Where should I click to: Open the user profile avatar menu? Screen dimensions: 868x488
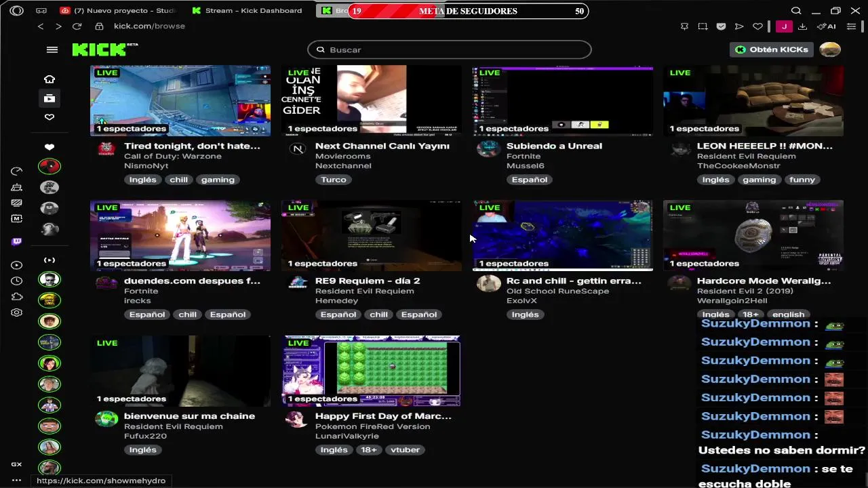point(830,49)
